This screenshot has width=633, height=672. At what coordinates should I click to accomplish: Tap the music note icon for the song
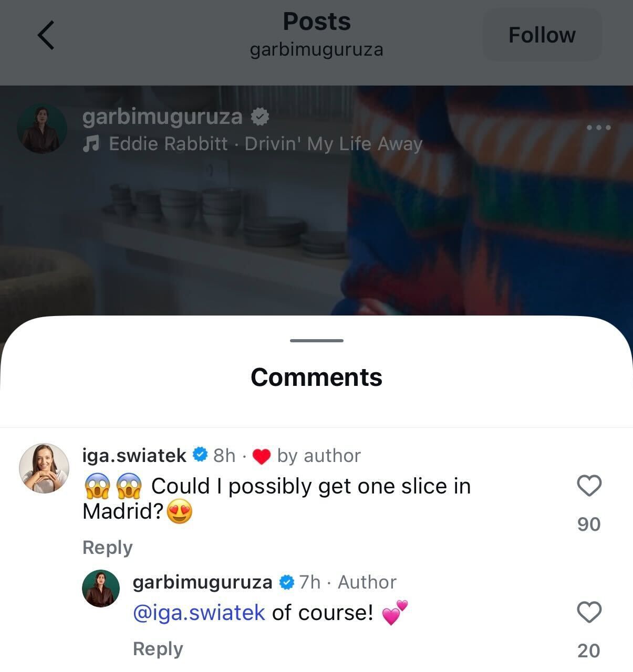pos(92,143)
